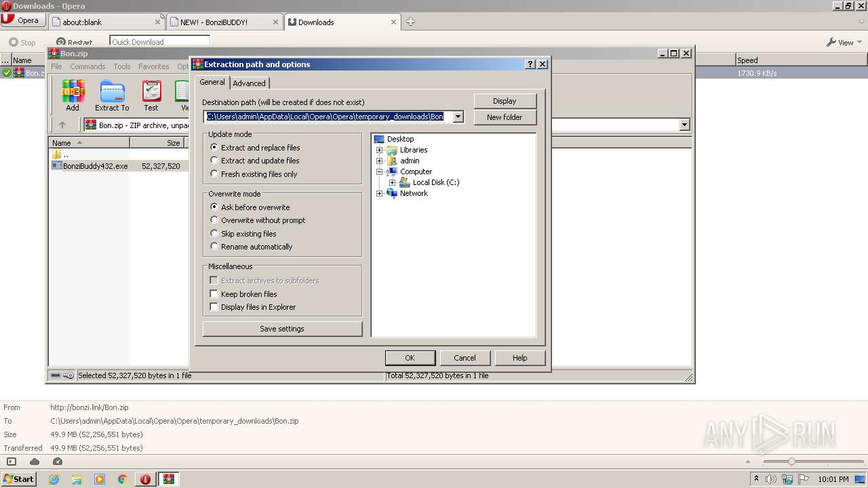Viewport: 868px width, 488px height.
Task: Click the Add toolbar icon in WinRAR
Action: pyautogui.click(x=73, y=96)
